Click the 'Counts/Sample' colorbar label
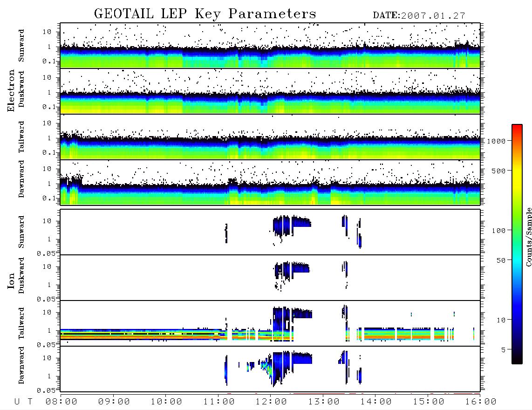 (528, 237)
